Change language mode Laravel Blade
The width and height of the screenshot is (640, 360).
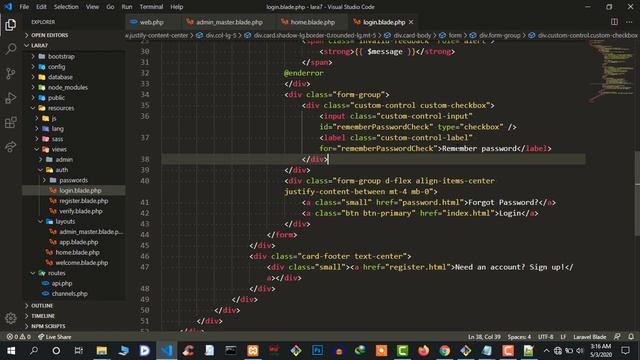pyautogui.click(x=589, y=337)
